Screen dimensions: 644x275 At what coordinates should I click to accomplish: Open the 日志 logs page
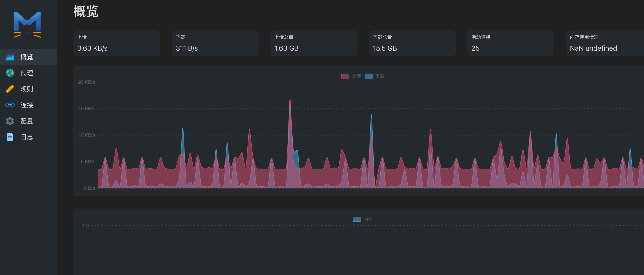click(27, 137)
